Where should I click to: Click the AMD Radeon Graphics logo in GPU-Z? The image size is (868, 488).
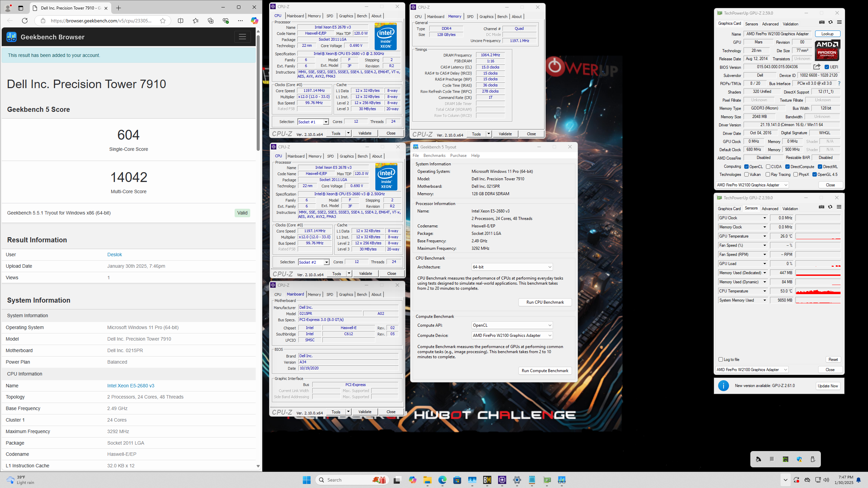point(827,50)
